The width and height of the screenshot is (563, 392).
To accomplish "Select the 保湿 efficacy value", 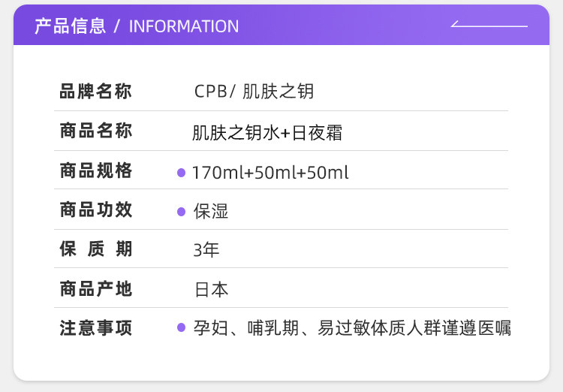I will point(211,212).
